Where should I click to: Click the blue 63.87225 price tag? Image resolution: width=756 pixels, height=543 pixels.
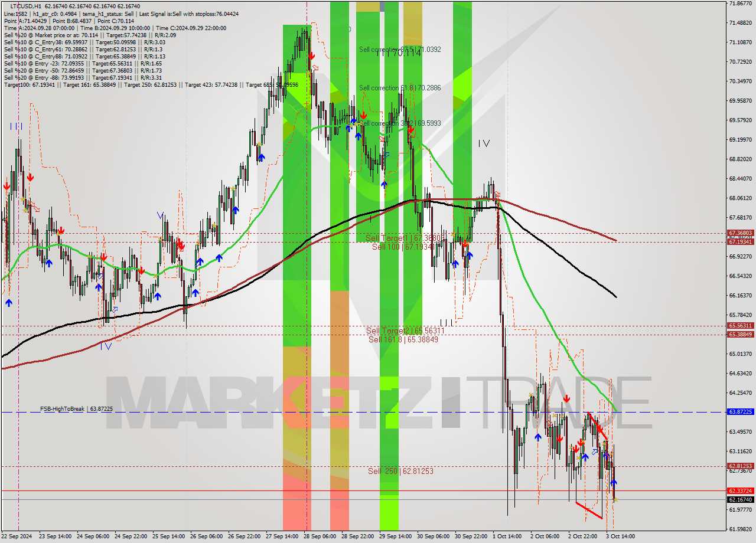(x=740, y=411)
